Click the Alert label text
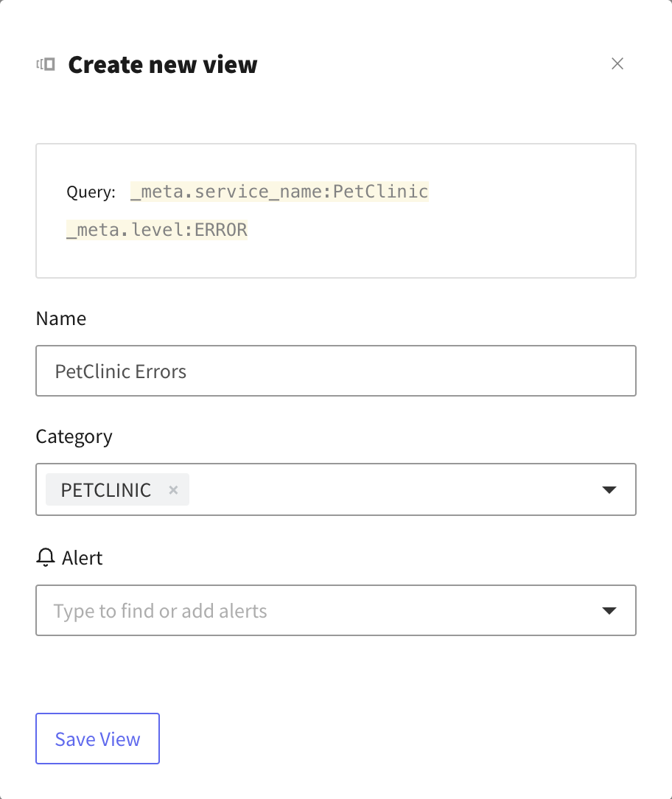Viewport: 672px width, 799px height. click(82, 558)
